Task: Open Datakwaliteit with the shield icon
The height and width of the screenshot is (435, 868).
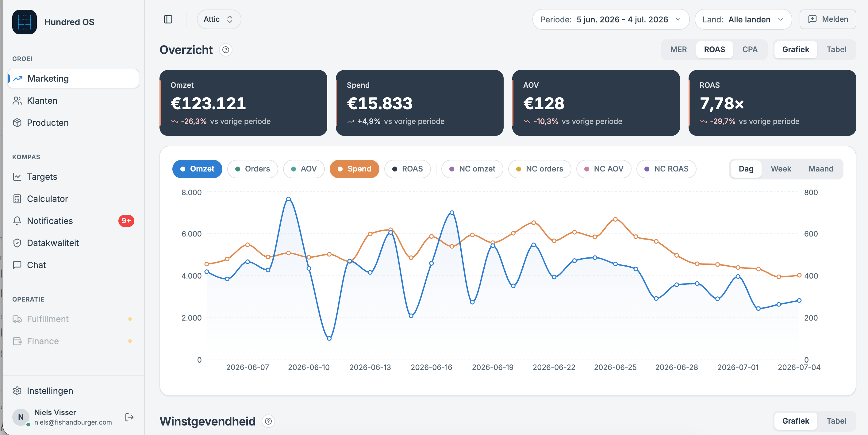Action: (17, 243)
